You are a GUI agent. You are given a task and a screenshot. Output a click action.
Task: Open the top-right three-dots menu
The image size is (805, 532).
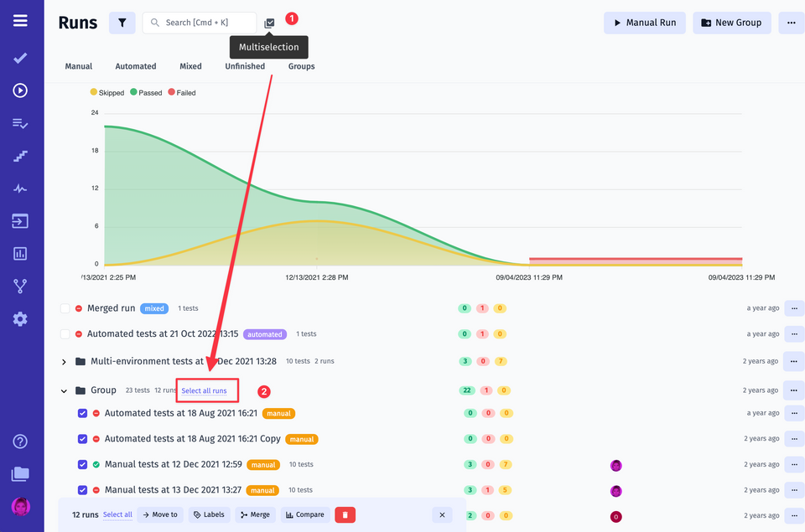pyautogui.click(x=791, y=23)
